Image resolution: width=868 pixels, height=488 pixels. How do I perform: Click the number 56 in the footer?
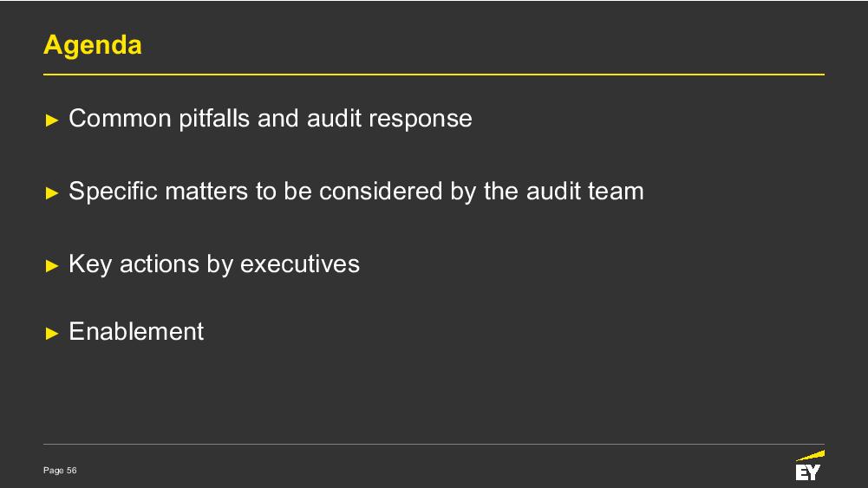(71, 471)
